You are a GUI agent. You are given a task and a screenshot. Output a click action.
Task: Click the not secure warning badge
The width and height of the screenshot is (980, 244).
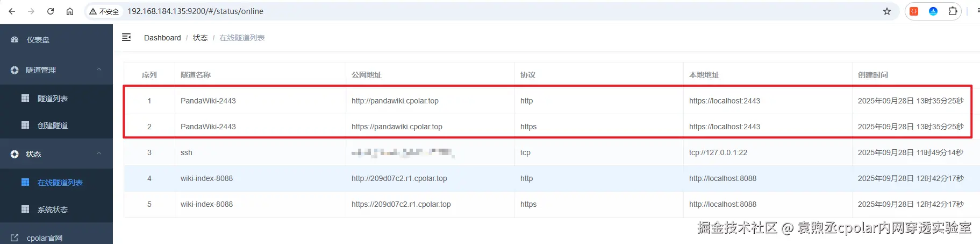pos(104,11)
